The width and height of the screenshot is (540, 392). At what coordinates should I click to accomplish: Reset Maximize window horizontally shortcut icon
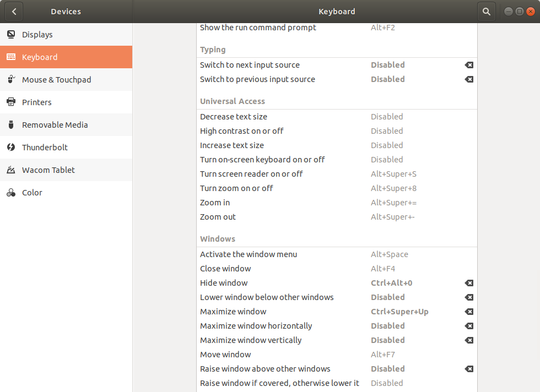coord(469,326)
